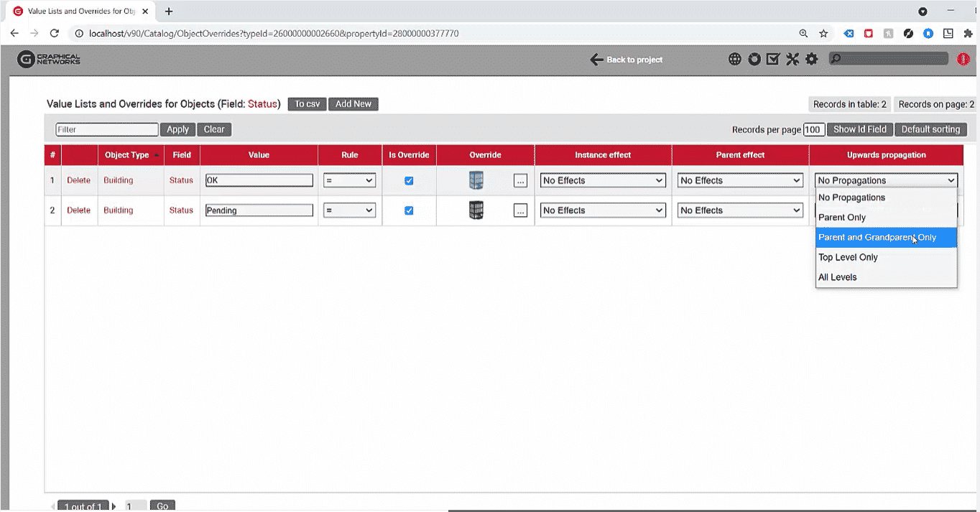Open Instance effect dropdown for OK row
This screenshot has height=512, width=980.
(x=603, y=180)
